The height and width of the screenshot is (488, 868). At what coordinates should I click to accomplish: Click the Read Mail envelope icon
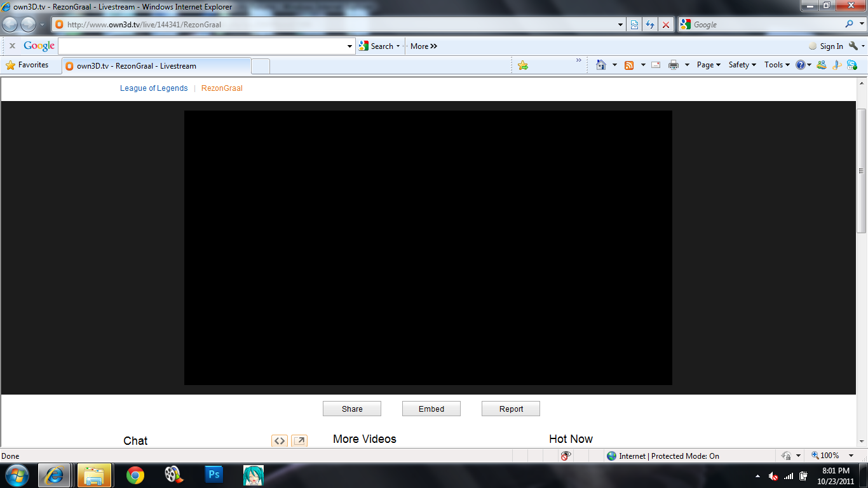pos(656,65)
